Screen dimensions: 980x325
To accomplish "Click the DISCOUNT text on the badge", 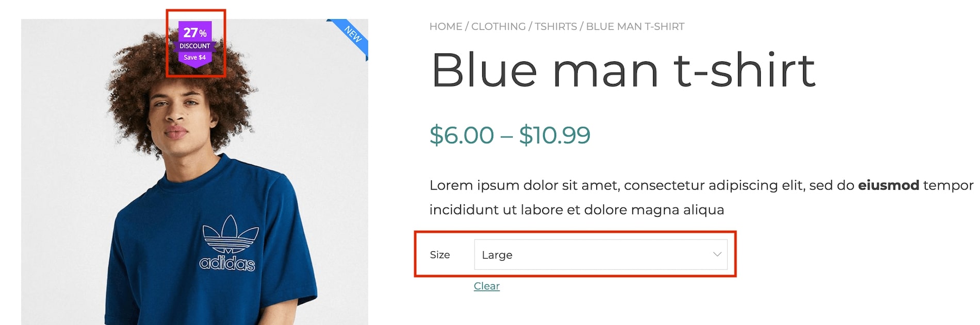I will [195, 46].
